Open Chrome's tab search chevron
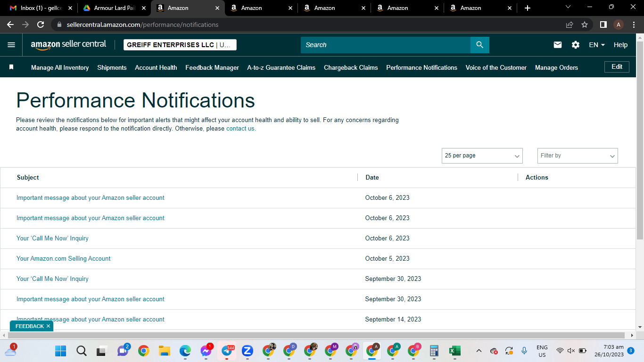Image resolution: width=644 pixels, height=362 pixels. (x=568, y=7)
